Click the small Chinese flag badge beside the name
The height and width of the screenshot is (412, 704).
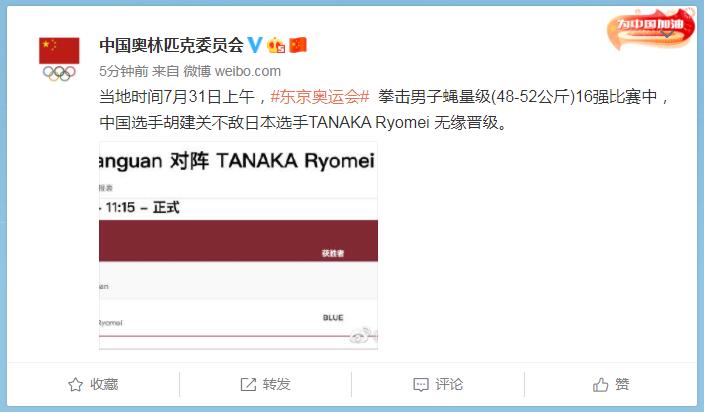pyautogui.click(x=298, y=45)
